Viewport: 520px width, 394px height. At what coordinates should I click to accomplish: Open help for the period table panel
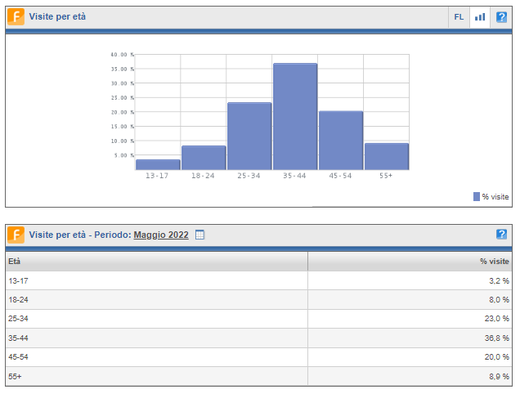pyautogui.click(x=501, y=234)
